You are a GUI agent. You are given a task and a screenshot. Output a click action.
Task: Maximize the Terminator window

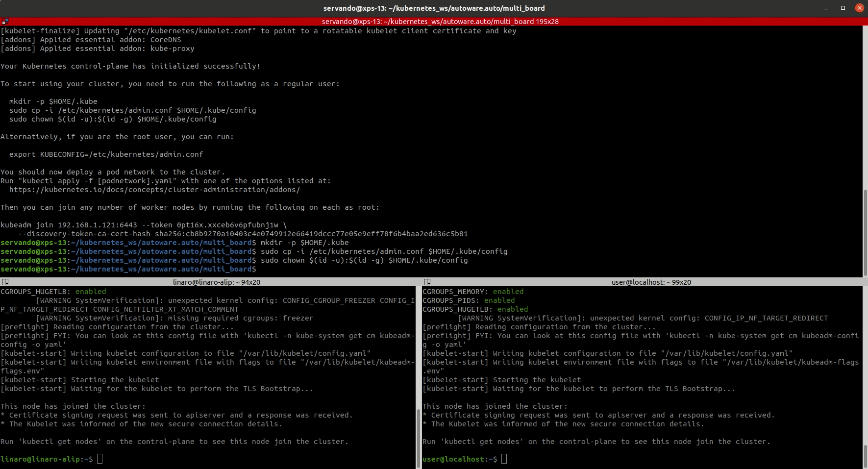tap(843, 8)
